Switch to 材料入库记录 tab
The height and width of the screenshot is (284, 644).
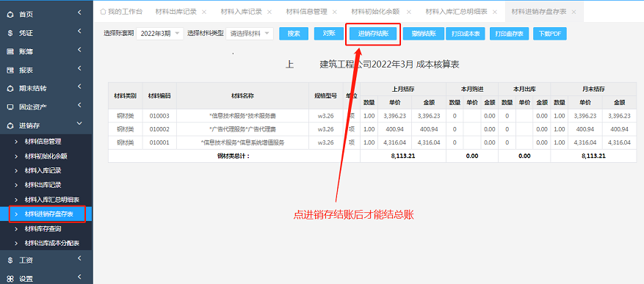click(x=241, y=12)
